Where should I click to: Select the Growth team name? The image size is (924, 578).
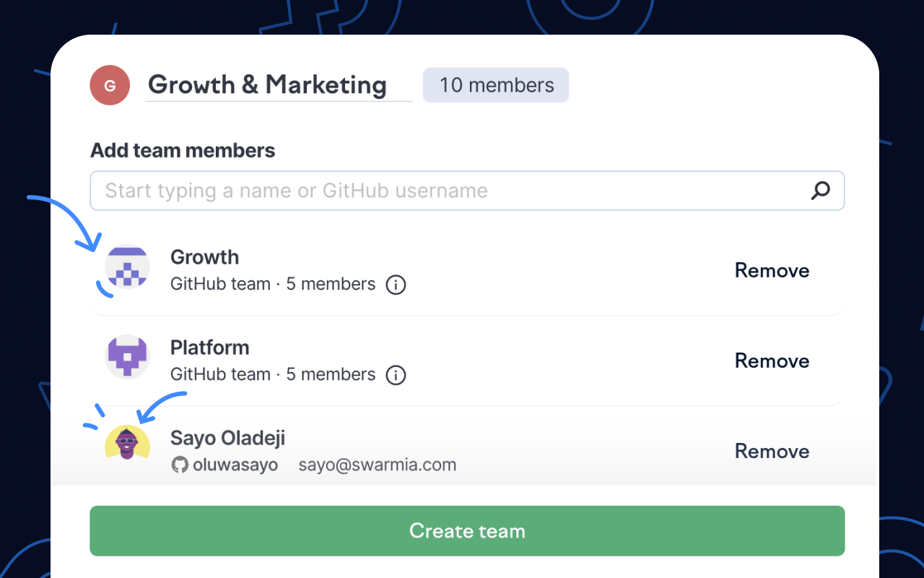click(x=204, y=257)
